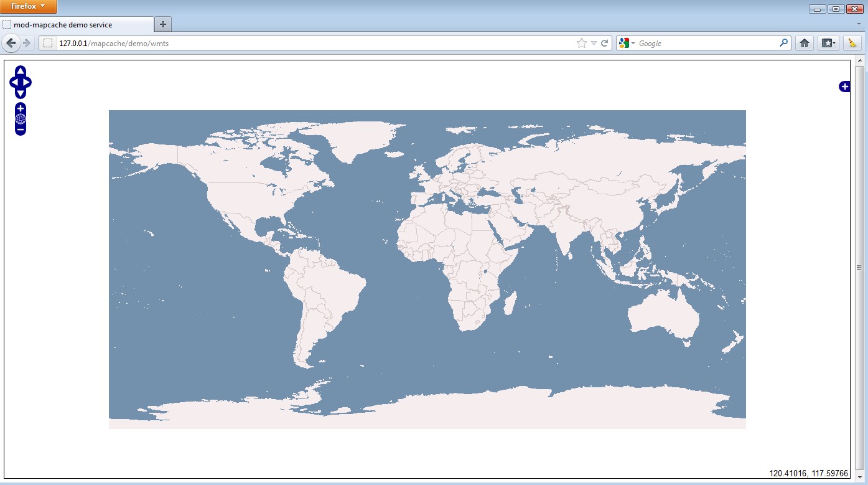This screenshot has height=485, width=868.
Task: Zoom out with the map minus button
Action: click(x=21, y=129)
